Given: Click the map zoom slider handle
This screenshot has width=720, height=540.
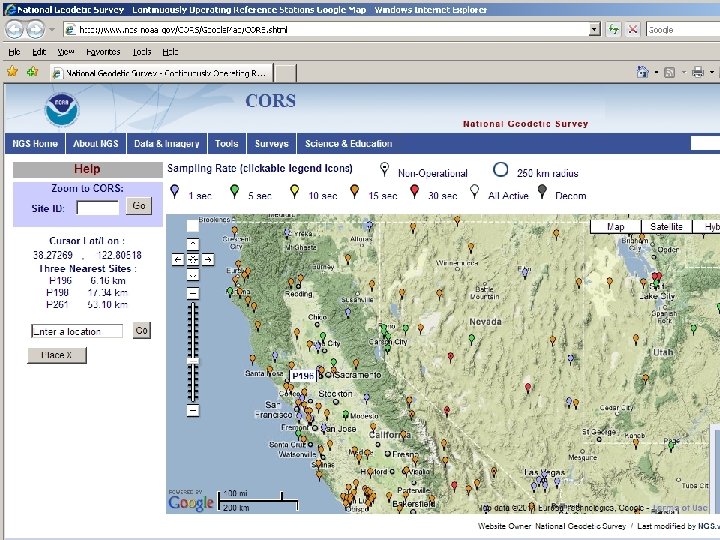Looking at the screenshot, I should point(193,361).
